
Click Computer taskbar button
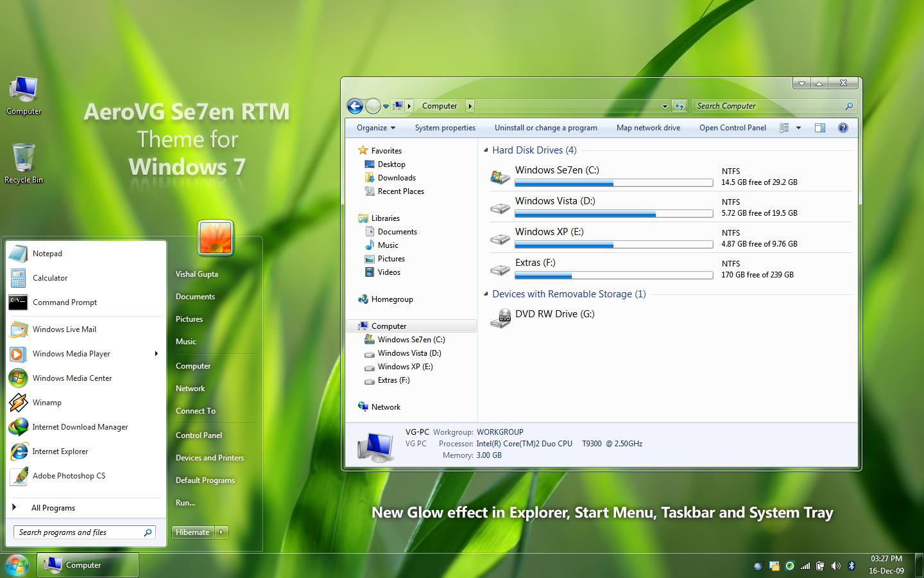click(88, 566)
